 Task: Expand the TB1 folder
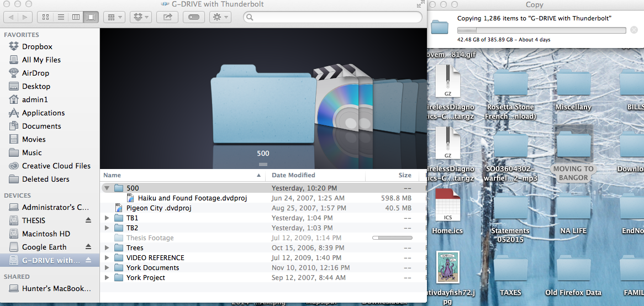107,218
